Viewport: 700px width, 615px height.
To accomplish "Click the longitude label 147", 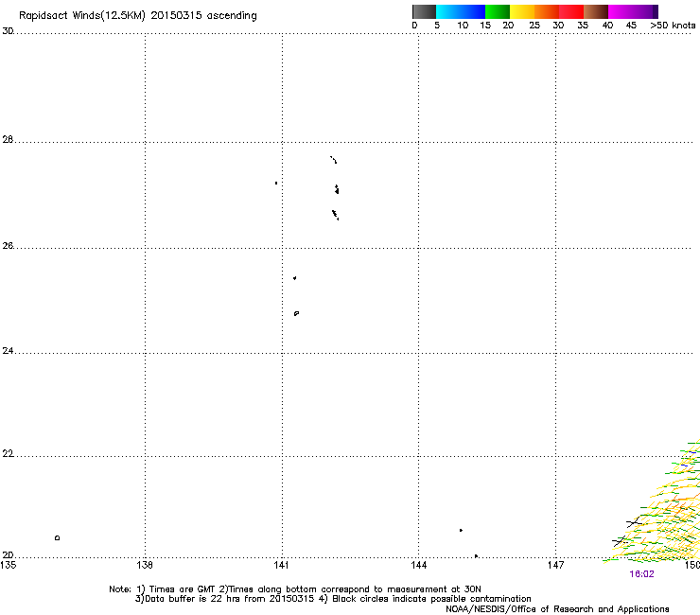I will (556, 565).
